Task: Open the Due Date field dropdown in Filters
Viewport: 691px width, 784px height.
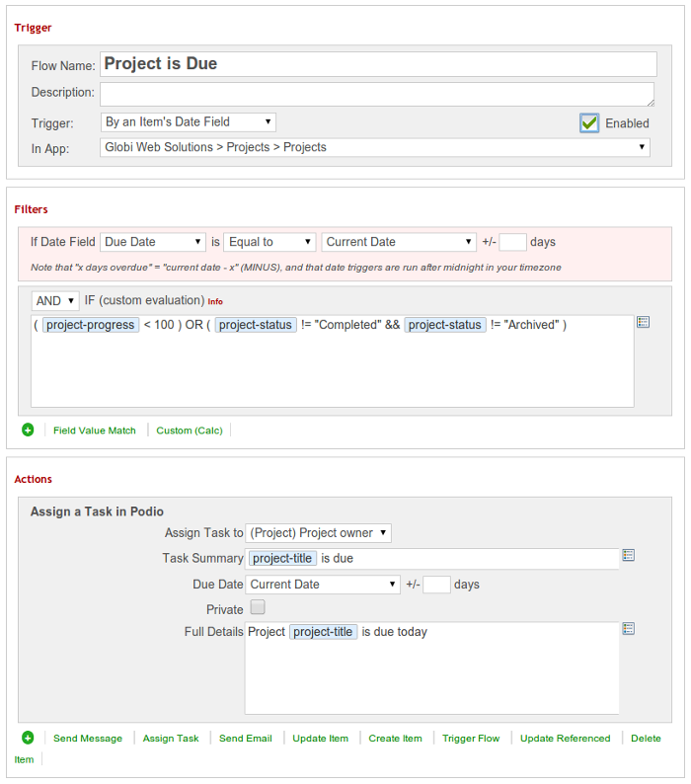Action: (x=153, y=242)
